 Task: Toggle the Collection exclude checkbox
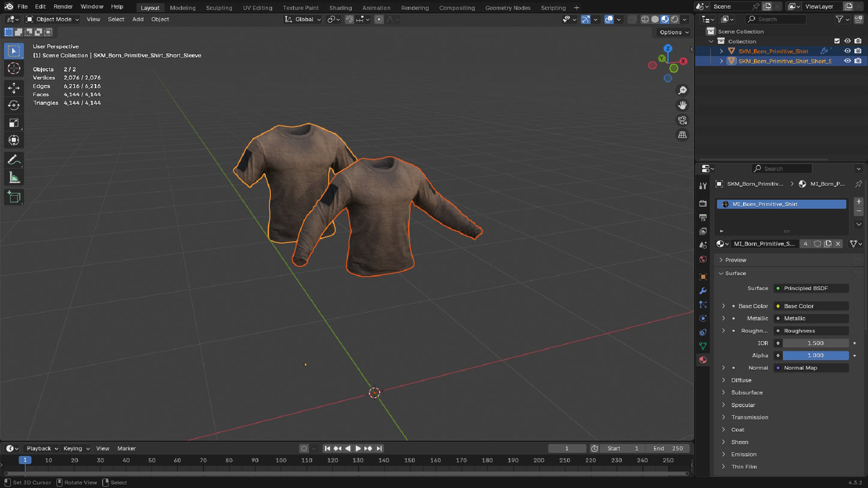[x=837, y=41]
